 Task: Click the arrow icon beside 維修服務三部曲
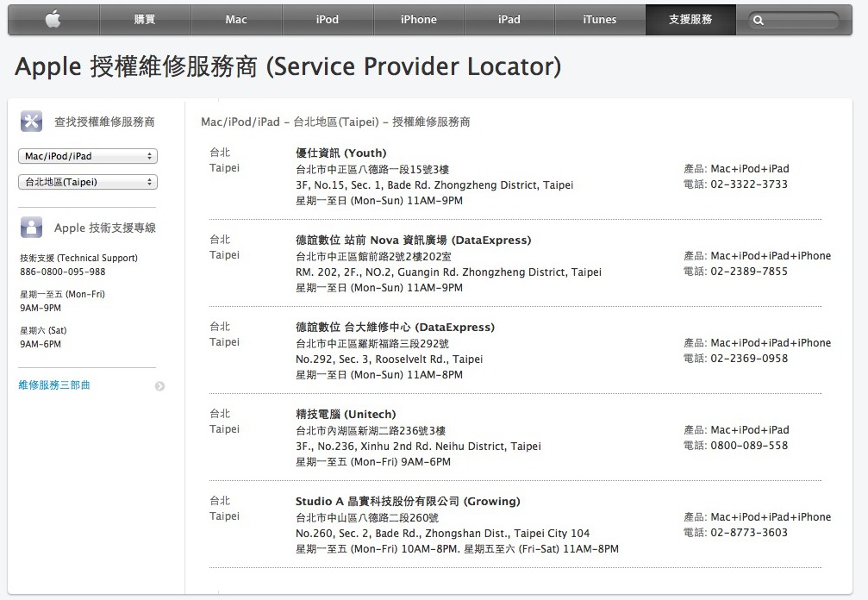point(160,386)
